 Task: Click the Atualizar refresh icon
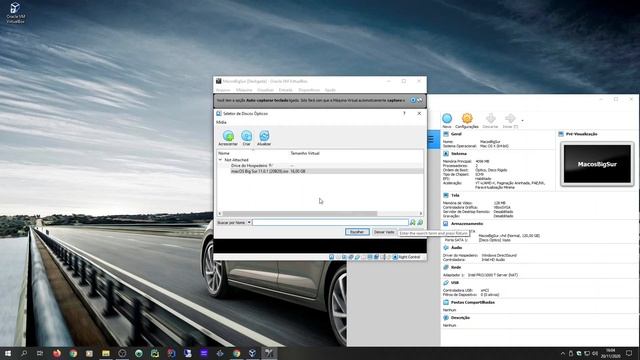click(x=264, y=136)
